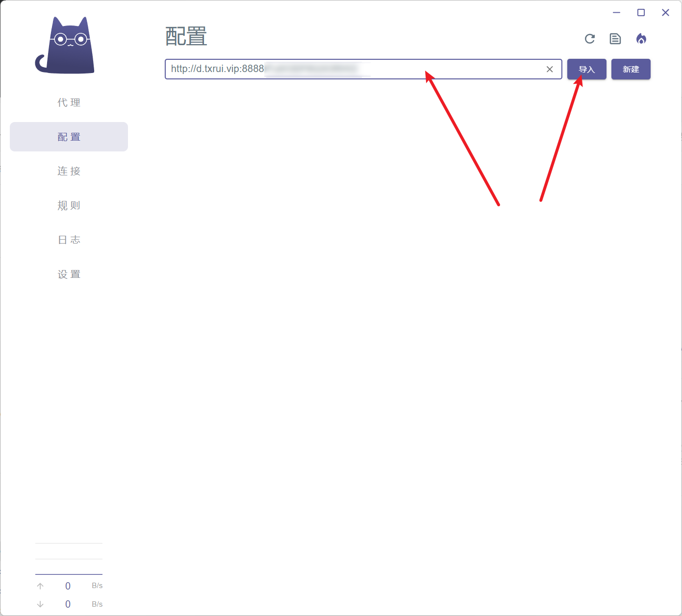Close the application window
682x616 pixels.
pyautogui.click(x=665, y=13)
